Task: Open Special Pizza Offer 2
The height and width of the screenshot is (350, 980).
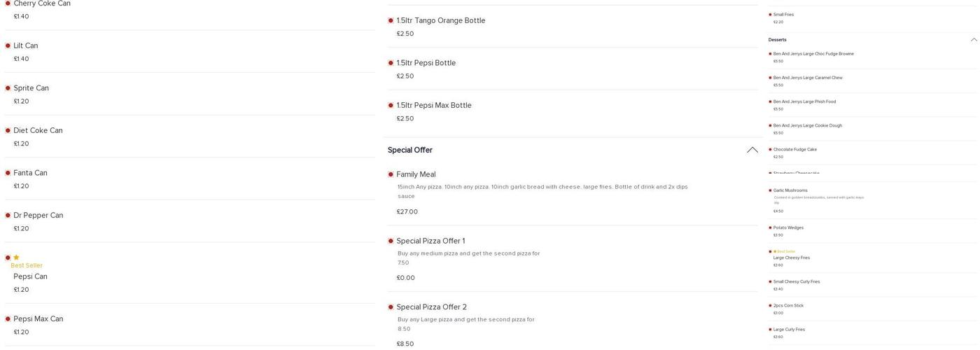Action: coord(431,307)
